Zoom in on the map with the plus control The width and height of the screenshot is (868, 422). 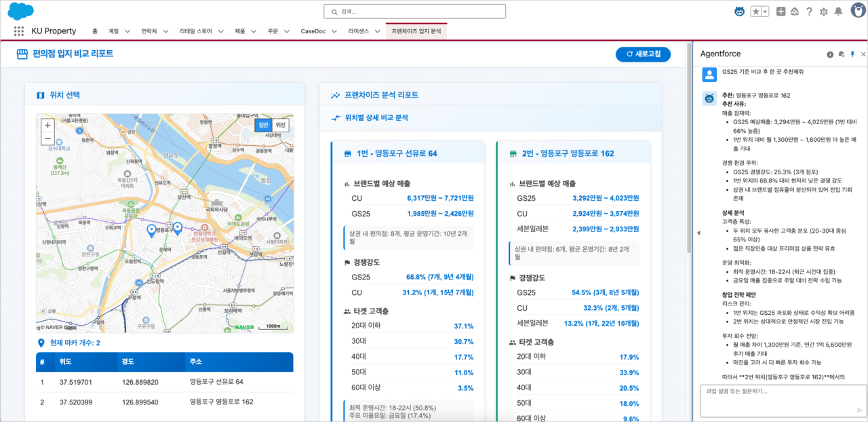[x=46, y=126]
